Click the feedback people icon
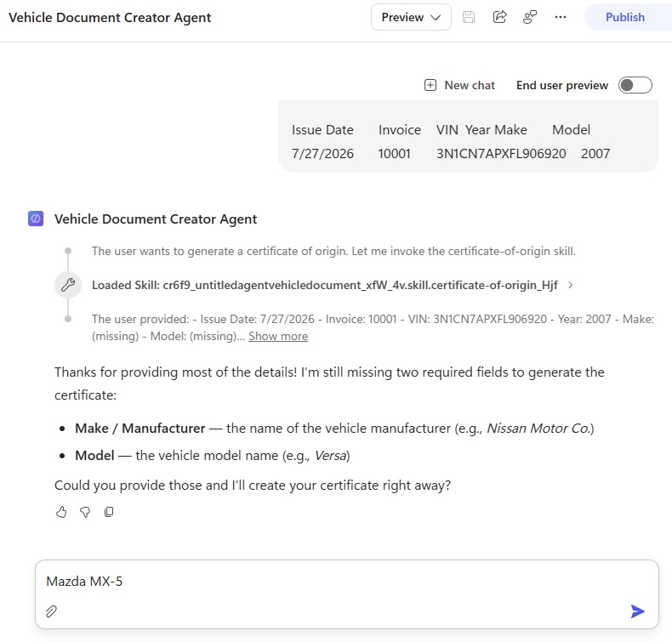This screenshot has height=642, width=672. [x=530, y=17]
